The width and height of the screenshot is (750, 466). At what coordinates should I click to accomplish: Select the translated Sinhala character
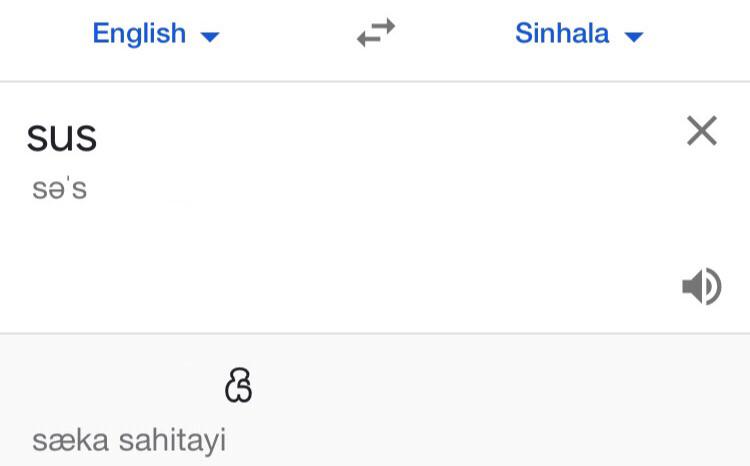pyautogui.click(x=239, y=386)
